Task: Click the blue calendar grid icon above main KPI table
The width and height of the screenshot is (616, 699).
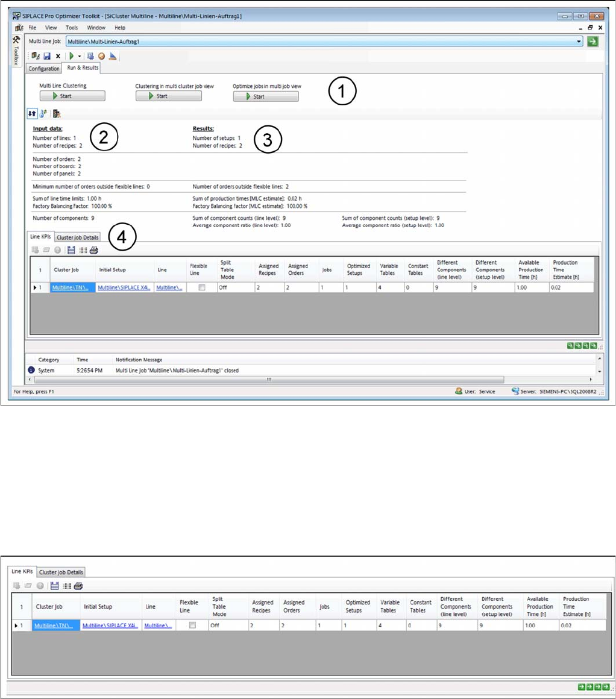Action: (x=71, y=250)
